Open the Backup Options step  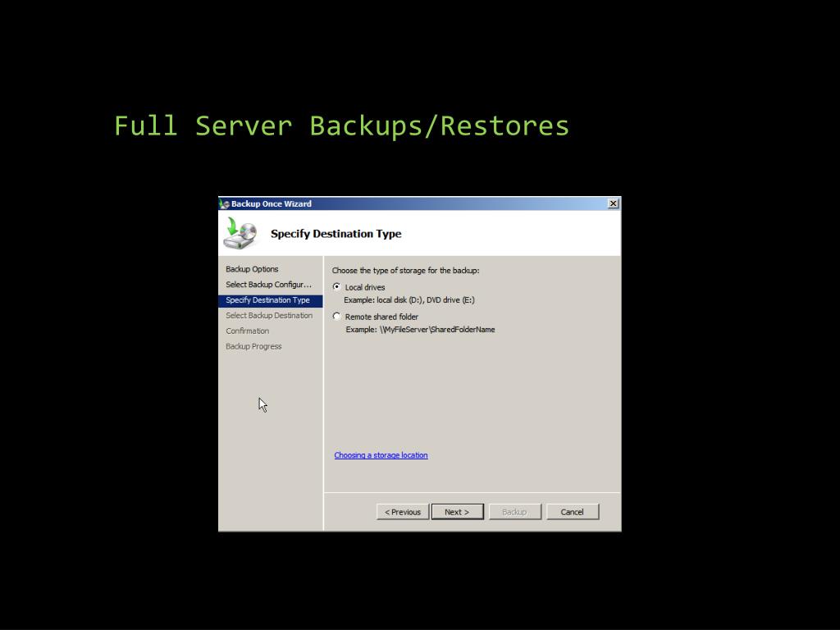point(252,269)
